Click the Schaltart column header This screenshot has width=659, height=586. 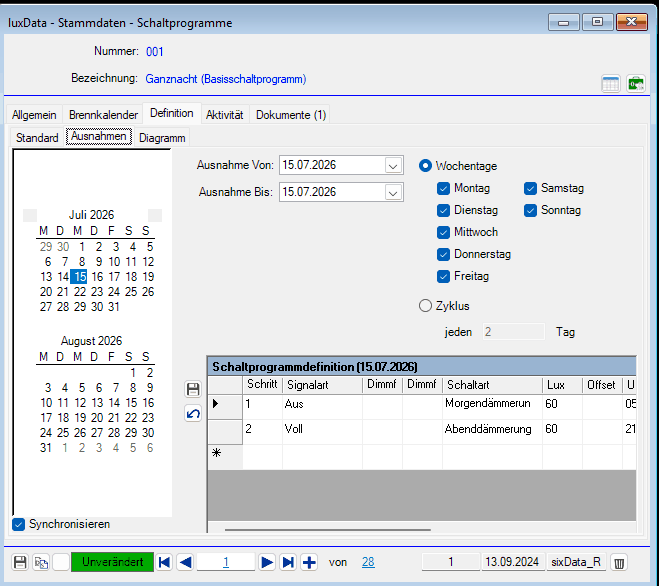coord(492,385)
